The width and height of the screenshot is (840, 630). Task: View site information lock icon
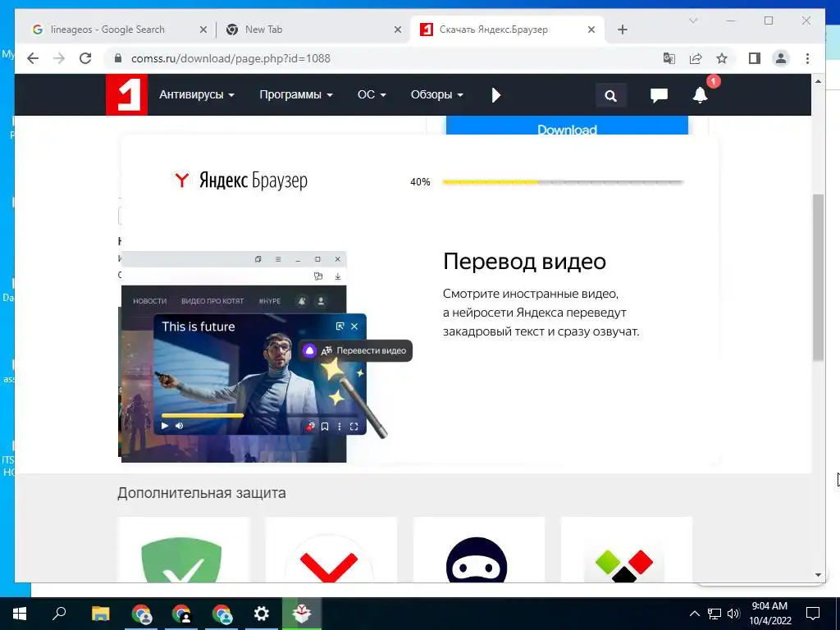click(118, 58)
